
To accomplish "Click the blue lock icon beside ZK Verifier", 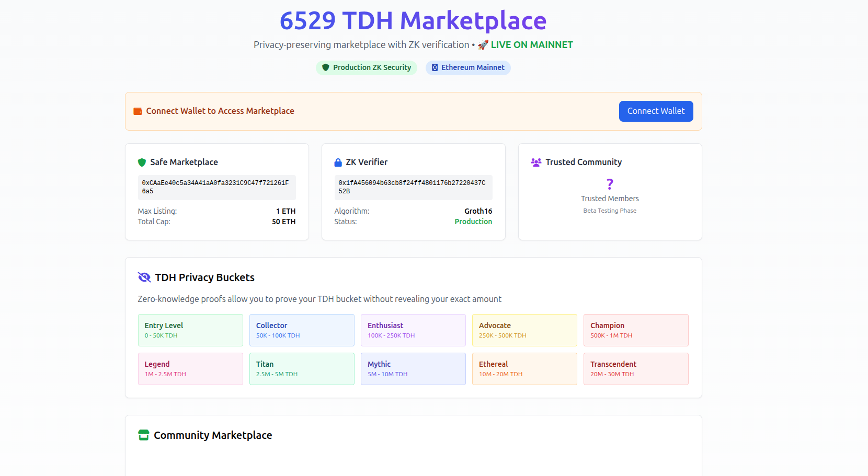I will click(x=338, y=162).
